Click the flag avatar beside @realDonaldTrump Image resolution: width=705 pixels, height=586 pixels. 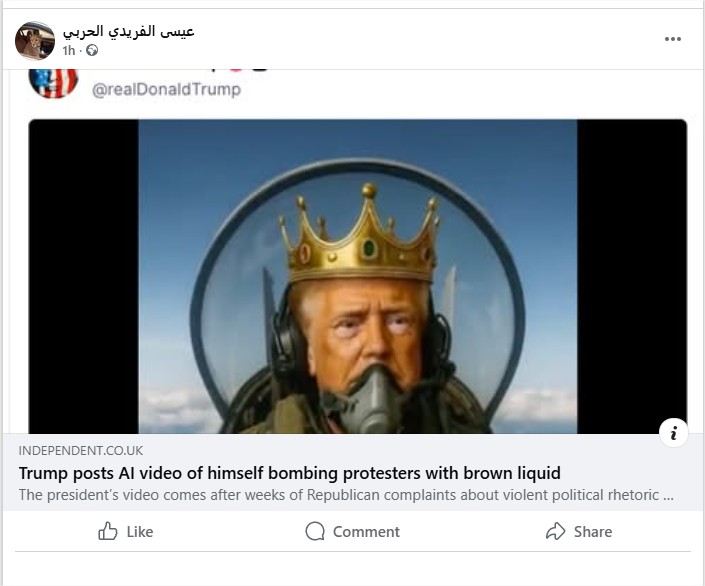coord(53,83)
